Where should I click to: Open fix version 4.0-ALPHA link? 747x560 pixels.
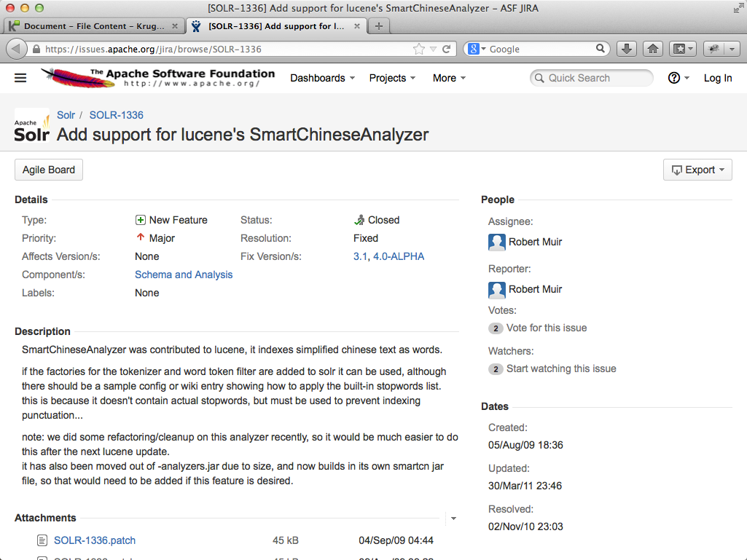[x=398, y=256]
